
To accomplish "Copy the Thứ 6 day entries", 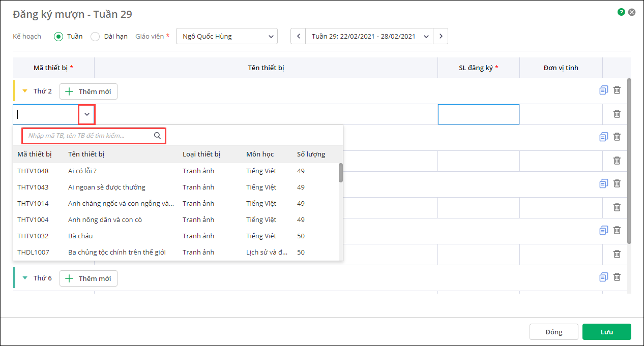I will tap(604, 277).
